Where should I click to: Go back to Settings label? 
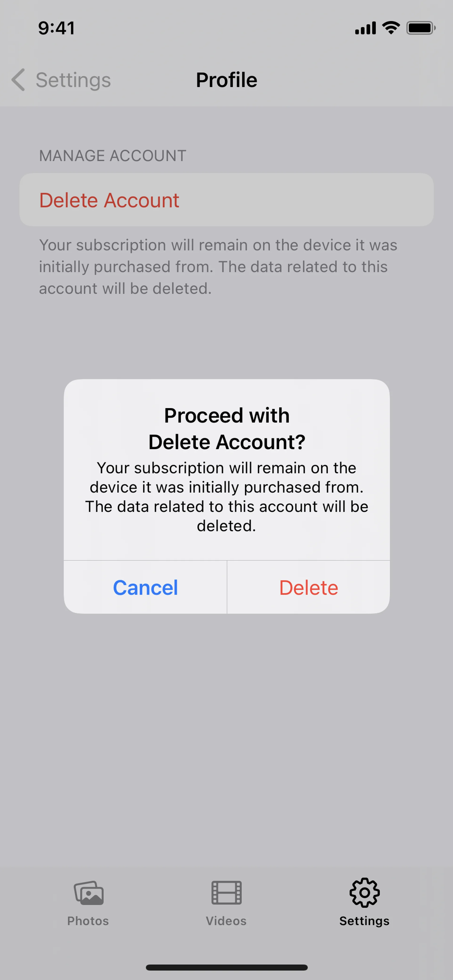coord(73,80)
